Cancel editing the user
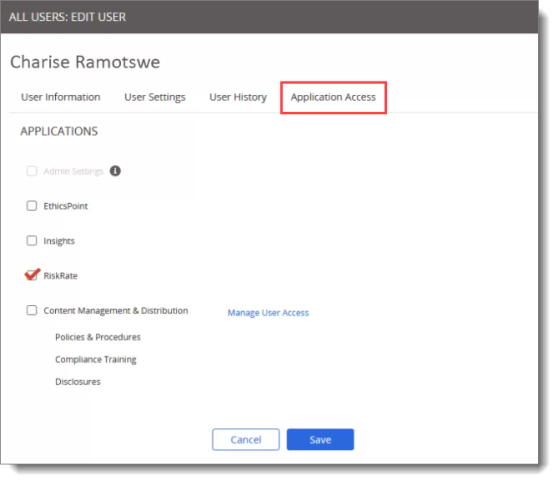 246,440
